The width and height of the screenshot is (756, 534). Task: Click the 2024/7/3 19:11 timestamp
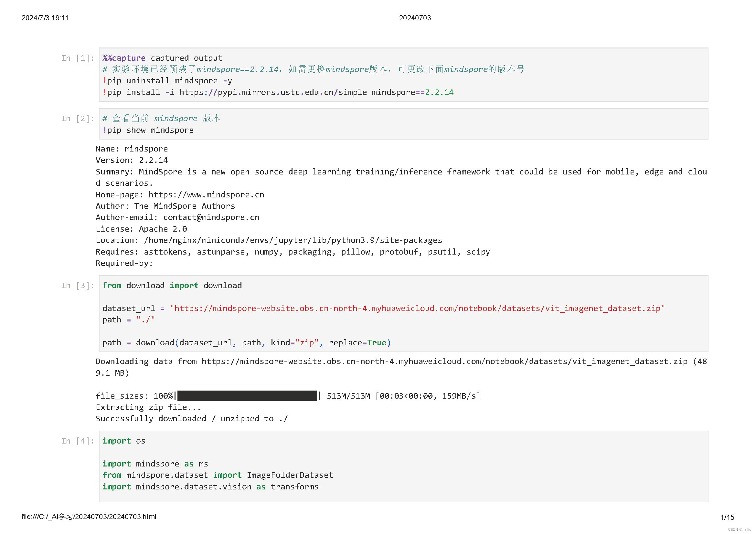pyautogui.click(x=45, y=18)
